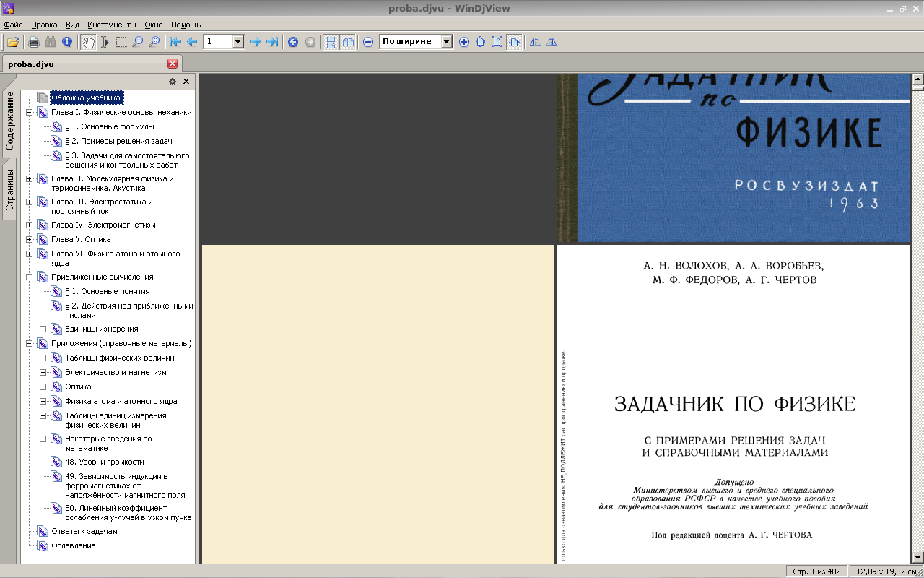Expand 'Таблицы физических величин' node
The image size is (924, 578).
43,358
